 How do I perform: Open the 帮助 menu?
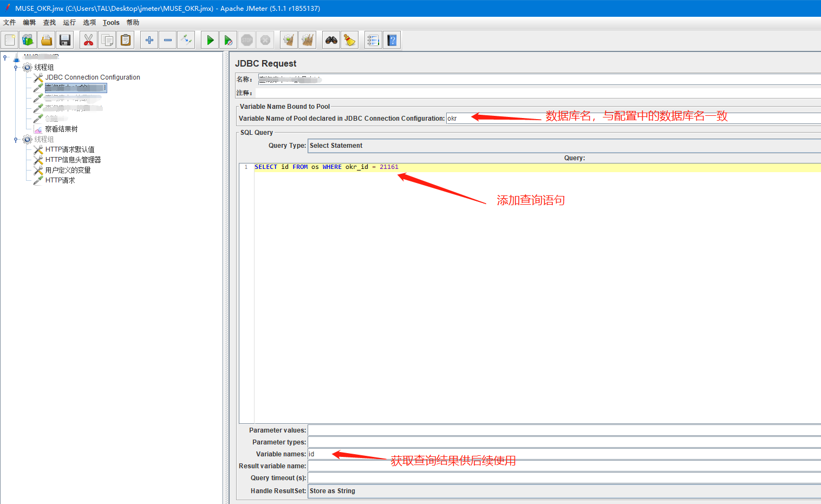coord(133,23)
